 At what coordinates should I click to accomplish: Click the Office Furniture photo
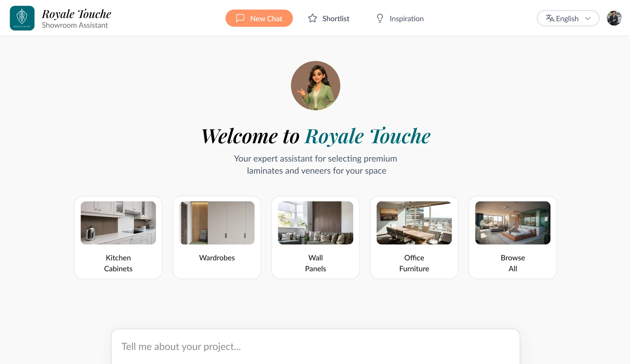pyautogui.click(x=414, y=223)
